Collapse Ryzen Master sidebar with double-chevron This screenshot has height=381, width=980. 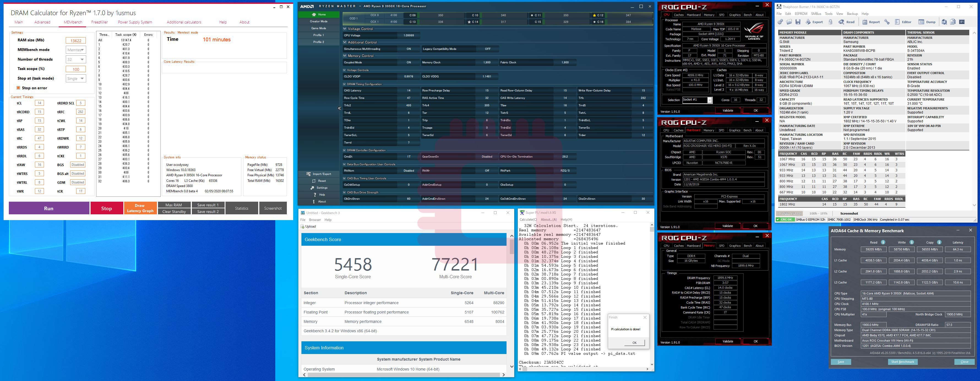[x=339, y=109]
